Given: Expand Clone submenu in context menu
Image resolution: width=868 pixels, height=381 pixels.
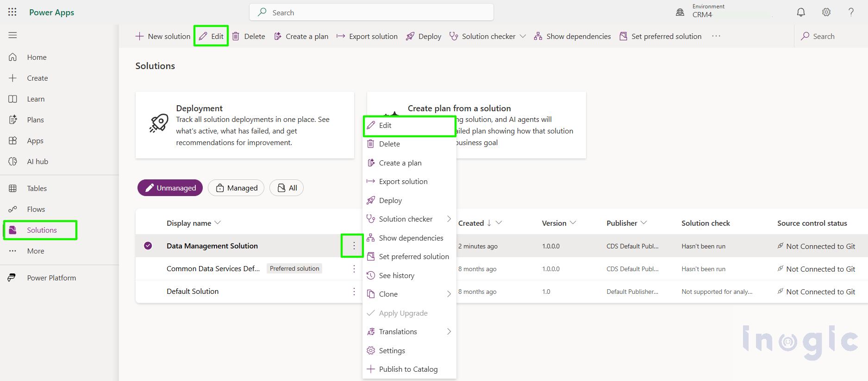Looking at the screenshot, I should click(409, 294).
